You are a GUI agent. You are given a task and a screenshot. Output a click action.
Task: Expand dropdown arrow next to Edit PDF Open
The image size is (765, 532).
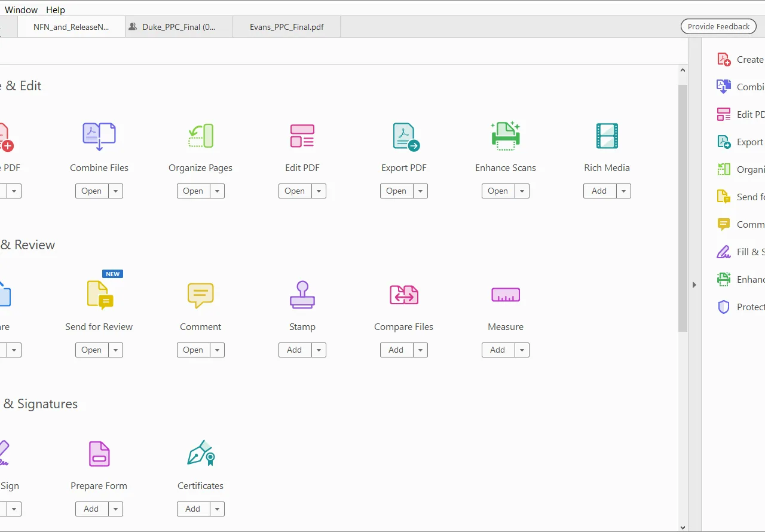[x=319, y=191]
